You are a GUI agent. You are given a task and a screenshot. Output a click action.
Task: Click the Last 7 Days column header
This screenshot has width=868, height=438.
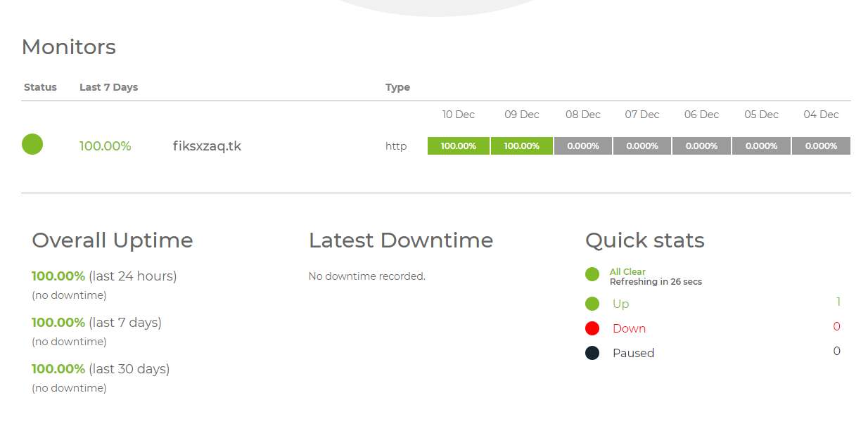(x=108, y=87)
